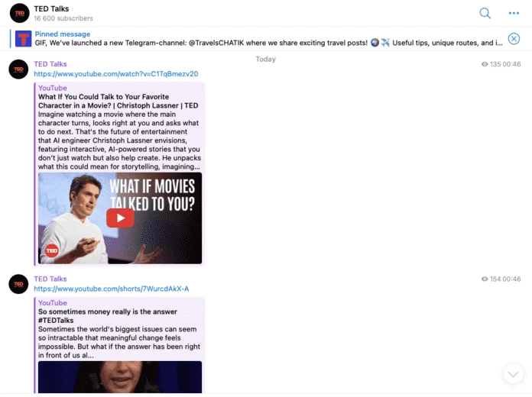
Task: Click the pinned message thumbnail icon
Action: pos(24,39)
